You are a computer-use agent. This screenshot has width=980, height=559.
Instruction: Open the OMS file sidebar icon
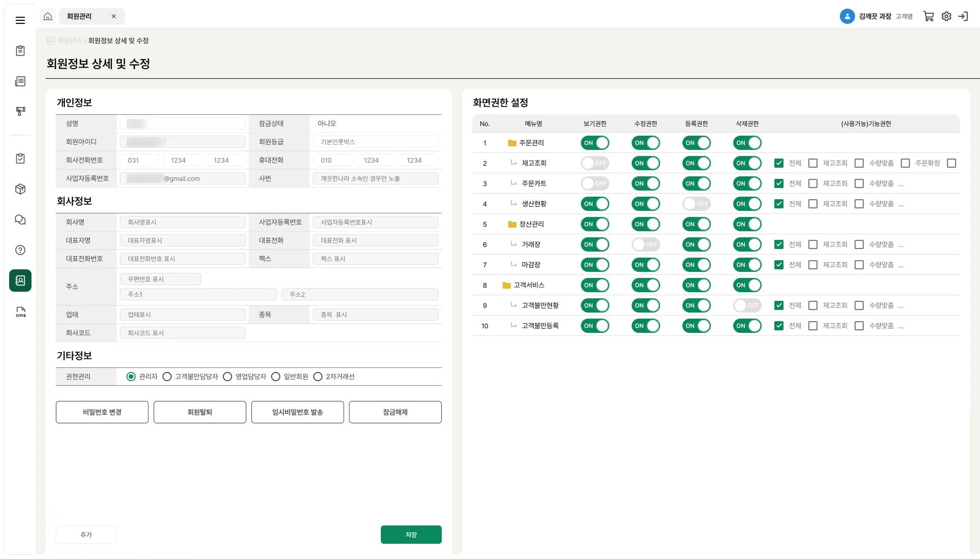[x=20, y=312]
